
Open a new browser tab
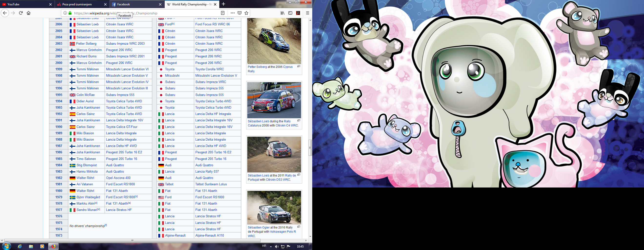tap(223, 4)
